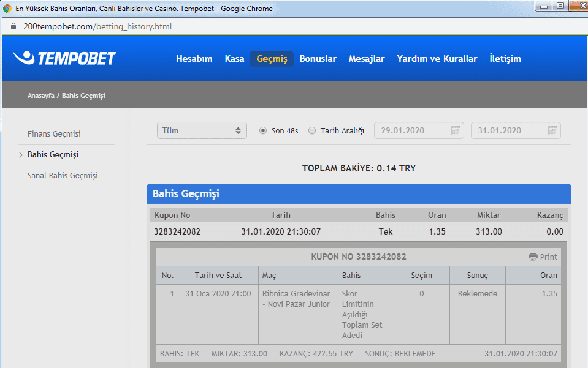Open the Mesajlar menu
Viewport: 588px width, 368px height.
coord(367,59)
